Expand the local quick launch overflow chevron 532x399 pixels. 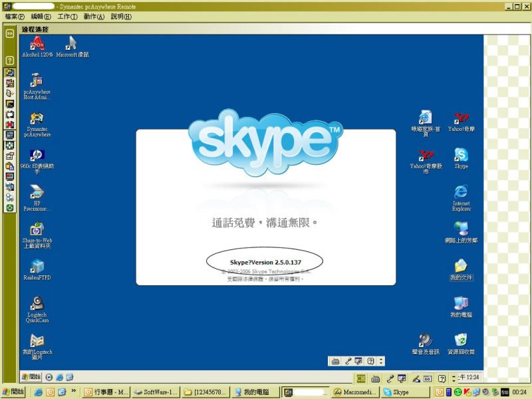point(73,391)
